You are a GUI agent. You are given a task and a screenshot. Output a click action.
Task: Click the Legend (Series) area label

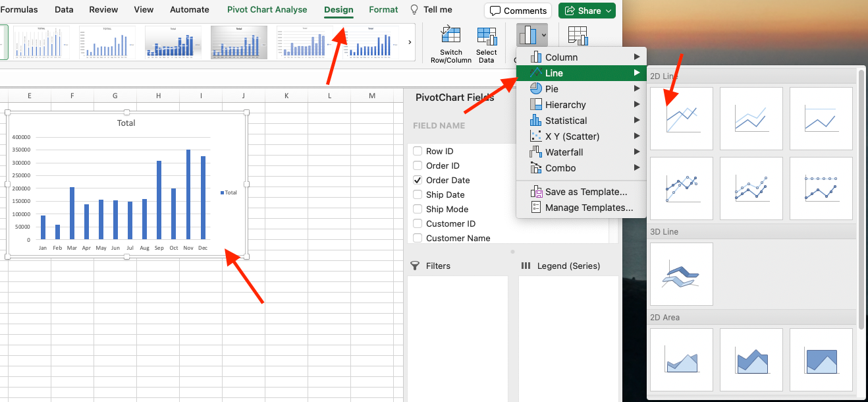pyautogui.click(x=568, y=266)
